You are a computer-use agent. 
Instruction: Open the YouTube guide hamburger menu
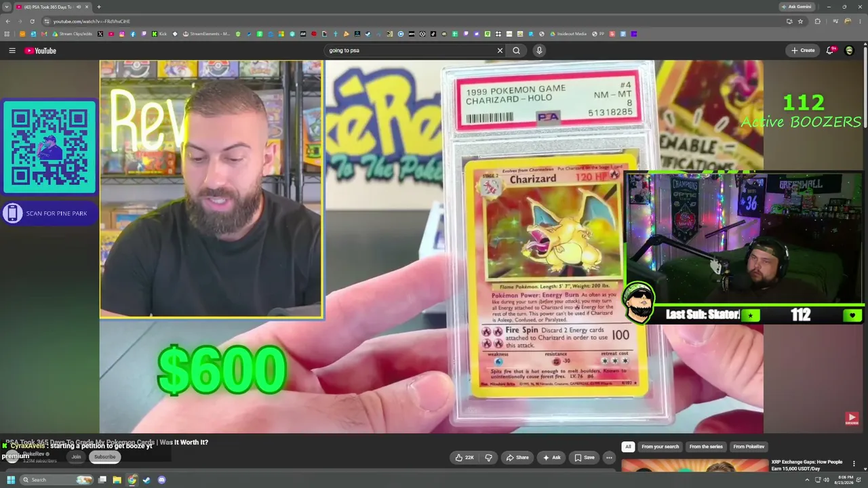pos(12,50)
